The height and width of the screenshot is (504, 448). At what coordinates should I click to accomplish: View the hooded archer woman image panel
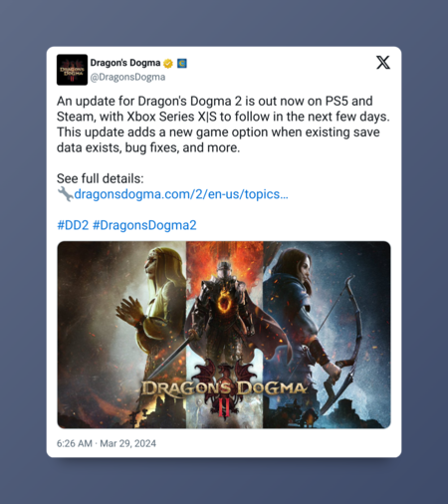coord(327,335)
